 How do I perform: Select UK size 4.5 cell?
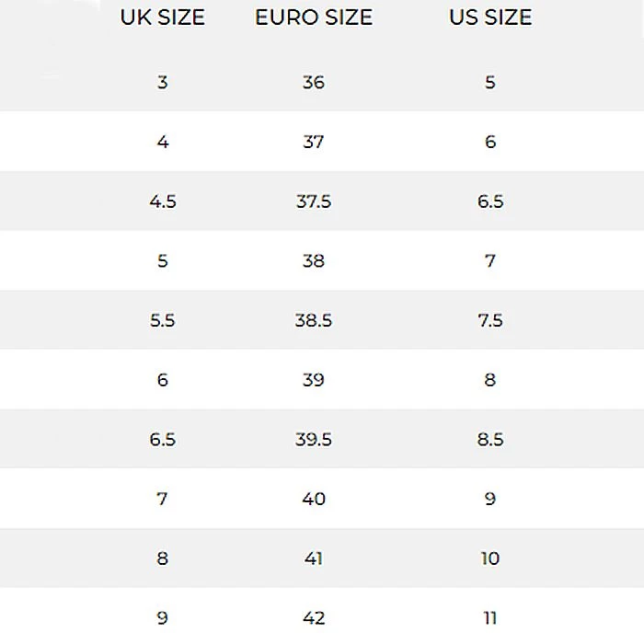click(163, 201)
